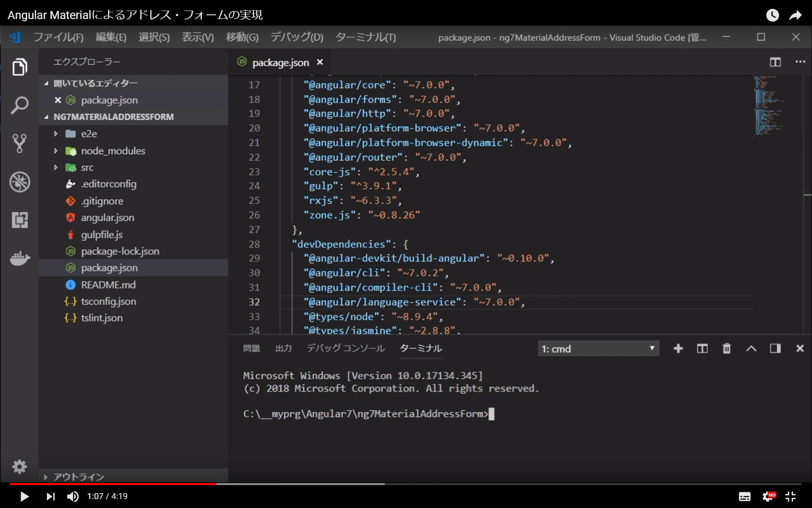This screenshot has width=812, height=508.
Task: Click the video title text
Action: (135, 15)
